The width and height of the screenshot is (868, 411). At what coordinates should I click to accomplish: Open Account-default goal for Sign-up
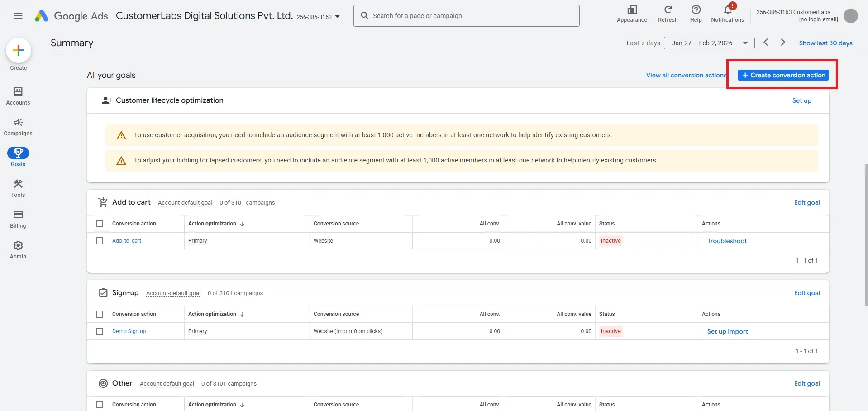(173, 293)
